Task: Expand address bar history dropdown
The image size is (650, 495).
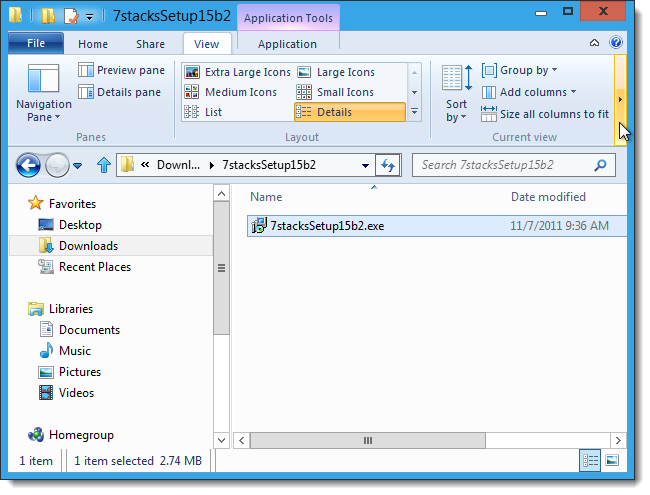Action: (x=365, y=165)
